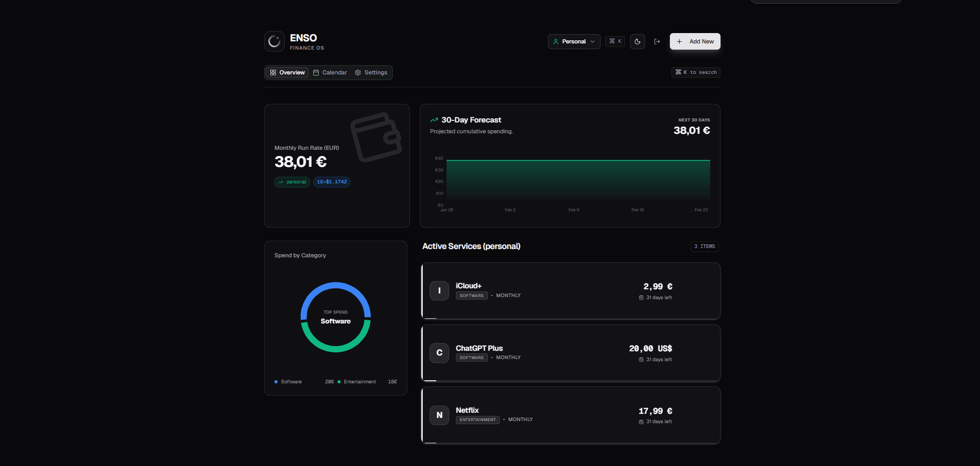Click the log out arrow icon

pyautogui.click(x=657, y=41)
